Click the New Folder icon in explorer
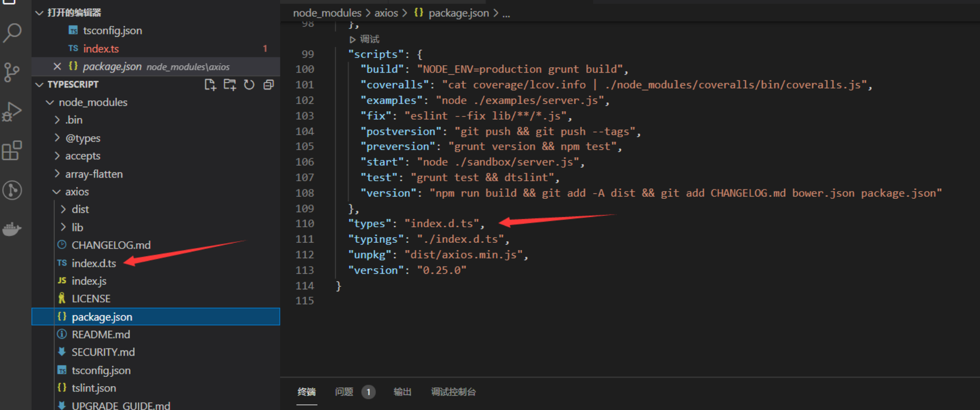This screenshot has height=410, width=980. click(229, 84)
